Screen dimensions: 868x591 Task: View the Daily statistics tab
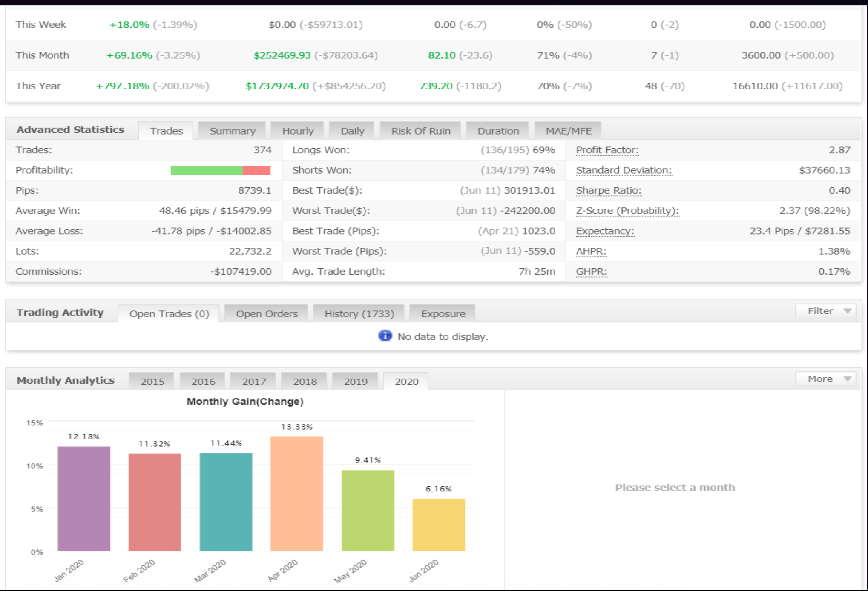tap(352, 131)
